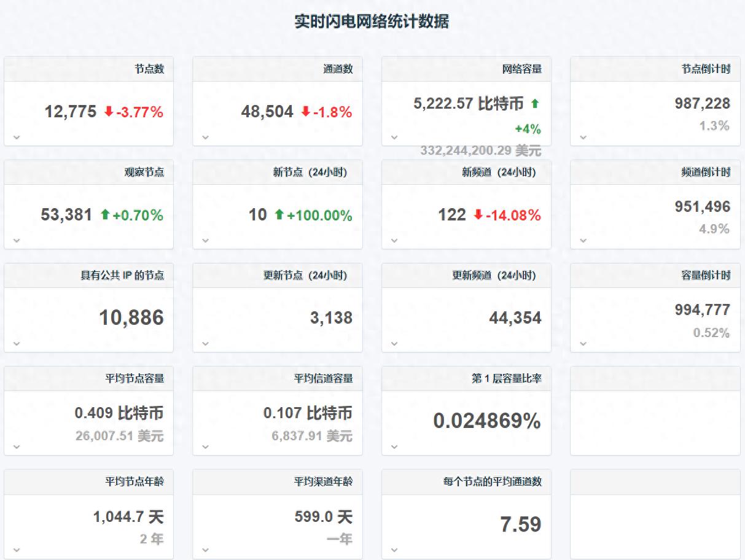This screenshot has width=745, height=560.
Task: Expand the chevron in the 节点倒计时 card
Action: pos(583,137)
